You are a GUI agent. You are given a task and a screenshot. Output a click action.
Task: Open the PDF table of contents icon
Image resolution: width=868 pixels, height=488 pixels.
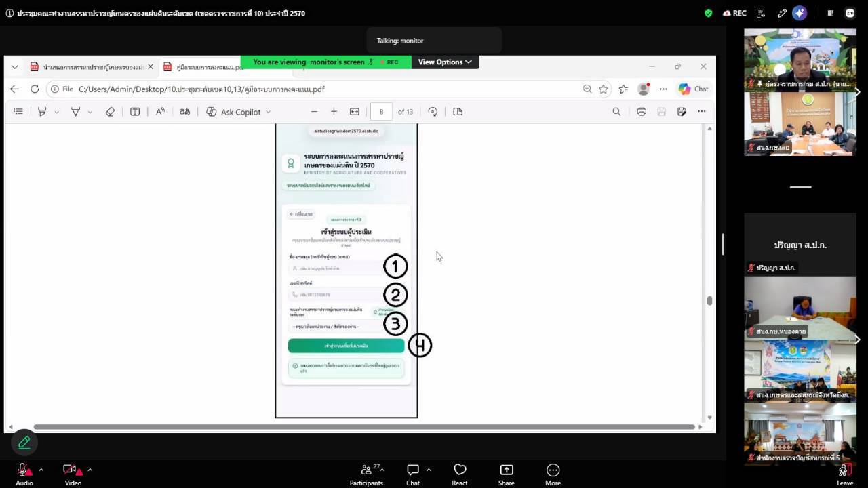coord(18,112)
